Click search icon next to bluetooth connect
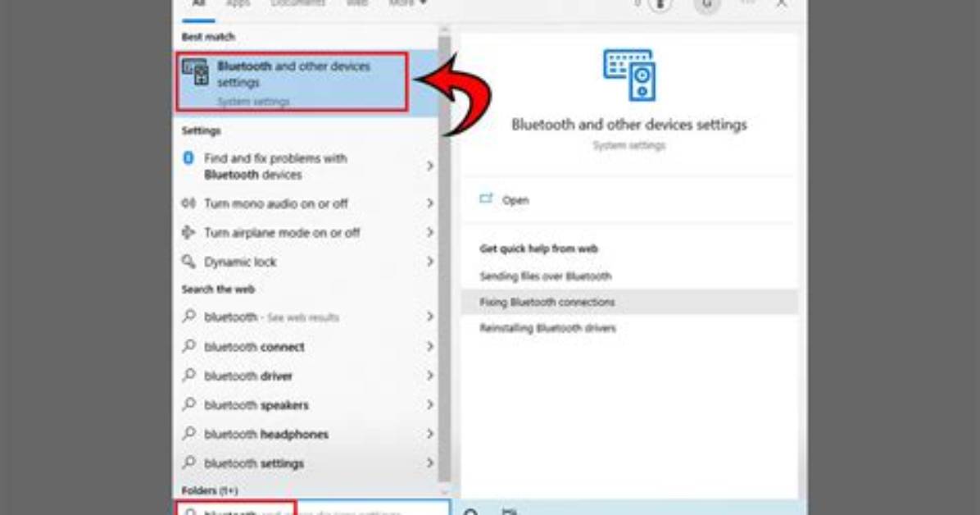 pyautogui.click(x=188, y=345)
